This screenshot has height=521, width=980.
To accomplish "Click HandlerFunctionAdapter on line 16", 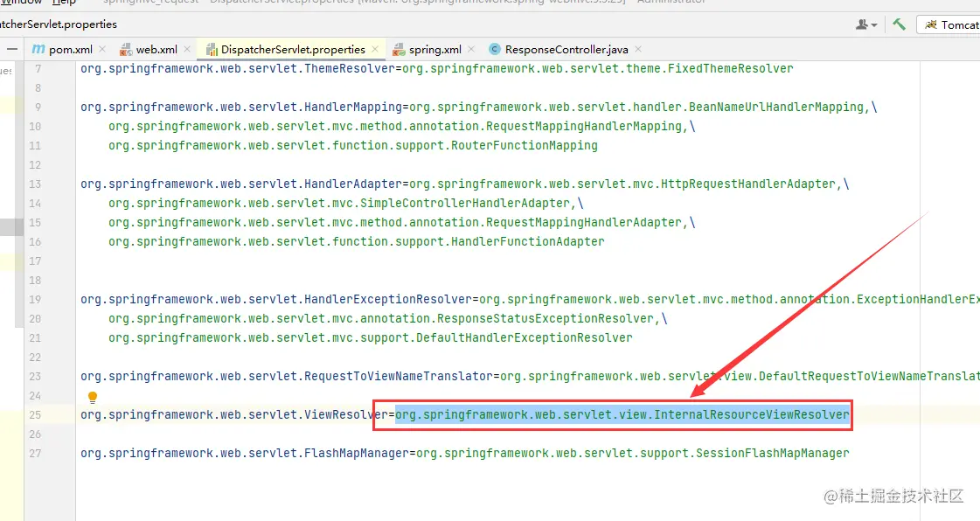I will pos(528,242).
